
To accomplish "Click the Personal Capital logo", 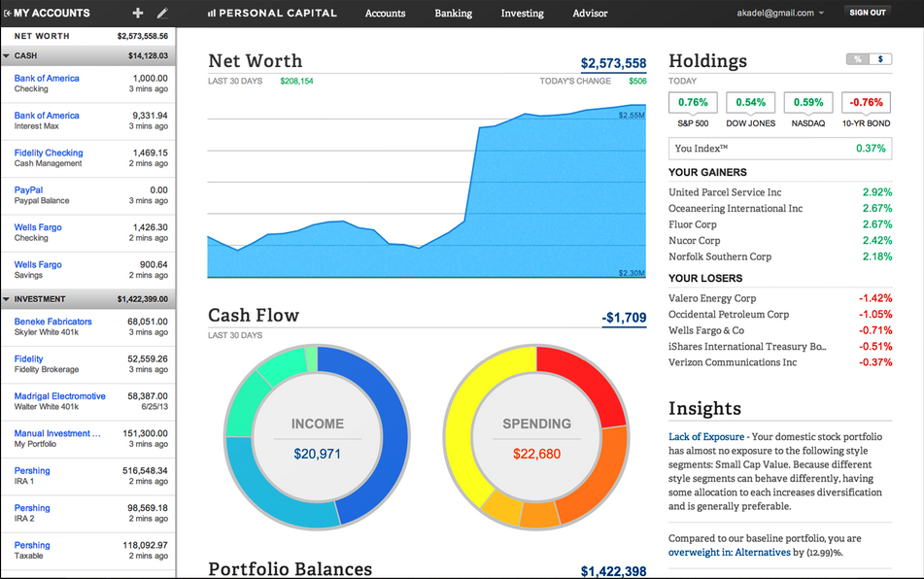I will pos(273,14).
